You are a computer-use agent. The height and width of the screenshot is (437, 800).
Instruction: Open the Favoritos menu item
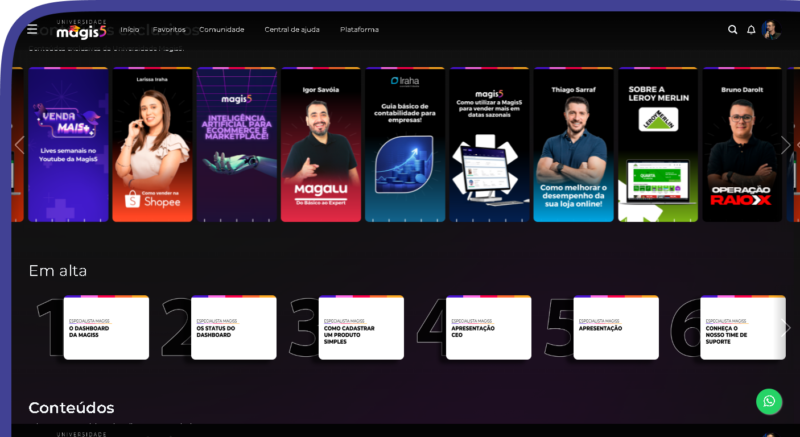coord(169,30)
